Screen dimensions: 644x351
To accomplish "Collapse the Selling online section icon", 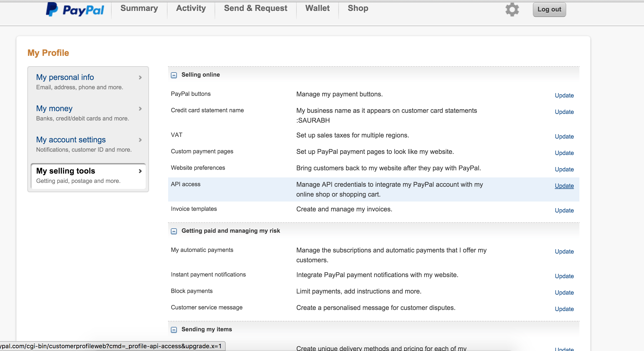I will (174, 75).
